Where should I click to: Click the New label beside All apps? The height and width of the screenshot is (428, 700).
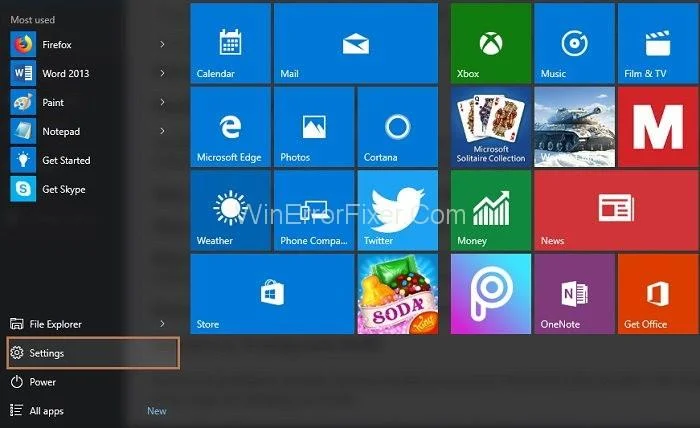pyautogui.click(x=157, y=411)
